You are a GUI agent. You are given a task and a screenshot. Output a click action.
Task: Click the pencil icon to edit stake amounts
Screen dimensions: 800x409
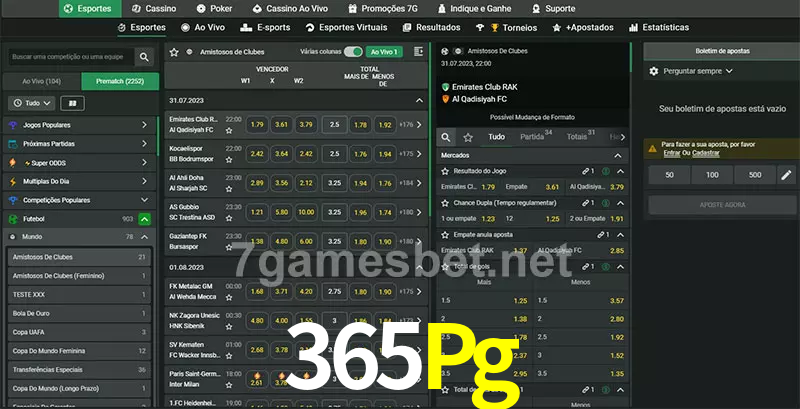tap(786, 175)
